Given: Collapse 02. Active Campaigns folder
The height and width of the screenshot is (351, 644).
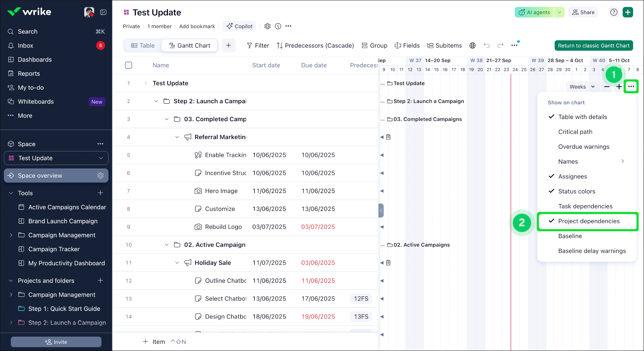Looking at the screenshot, I should tap(167, 244).
